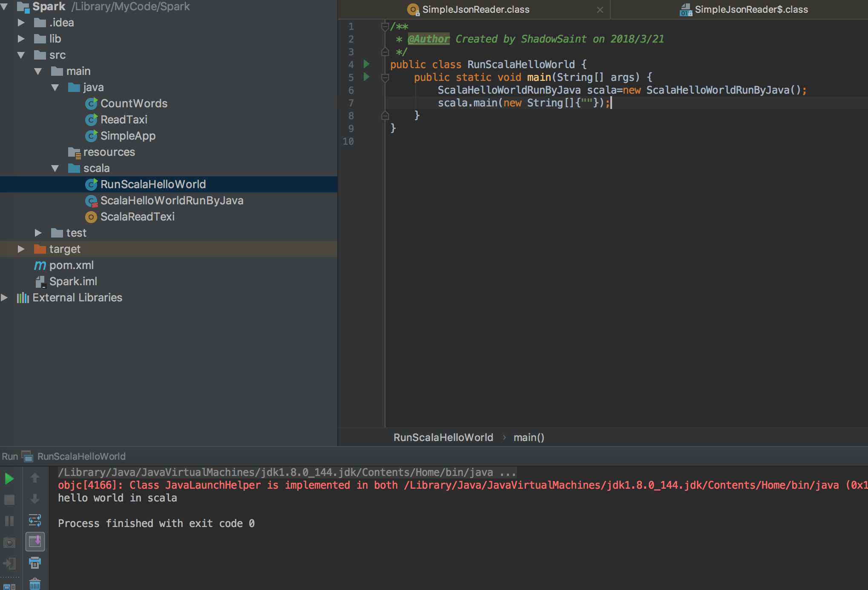
Task: Collapse the java source folder
Action: pos(55,87)
